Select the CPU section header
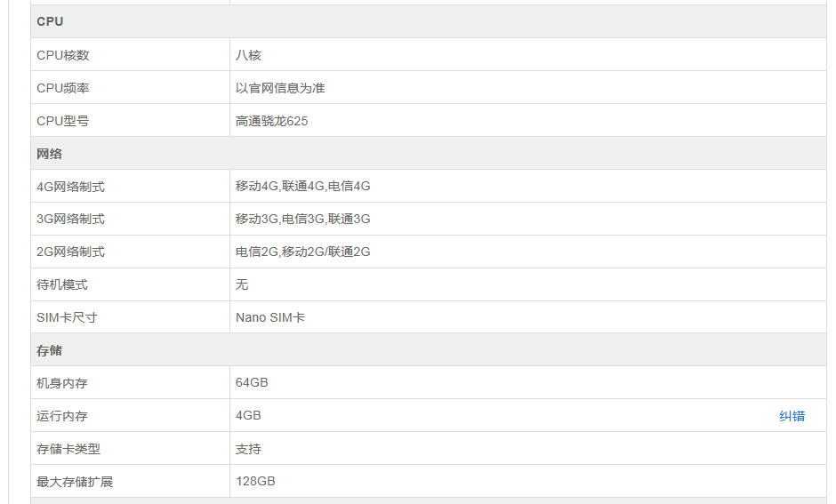The height and width of the screenshot is (504, 836). click(429, 22)
